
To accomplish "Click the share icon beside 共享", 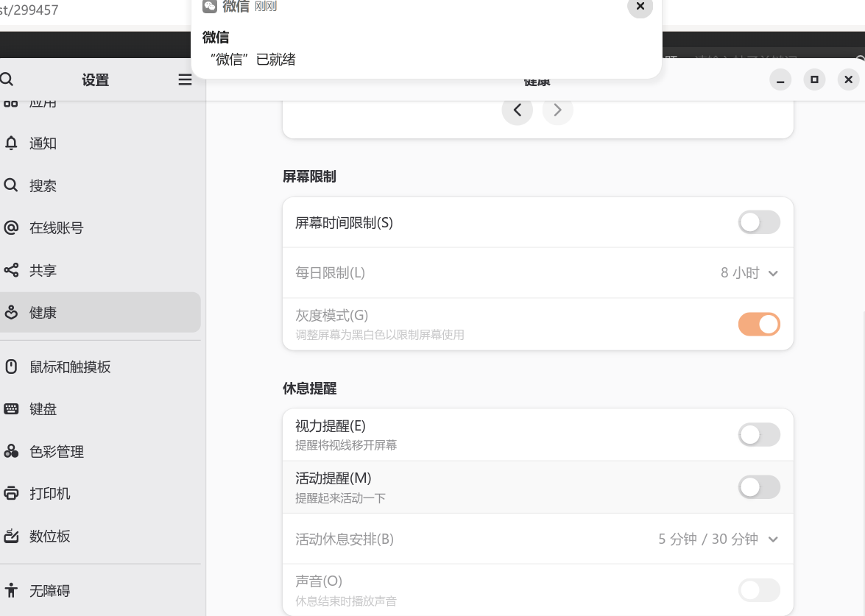I will click(11, 270).
